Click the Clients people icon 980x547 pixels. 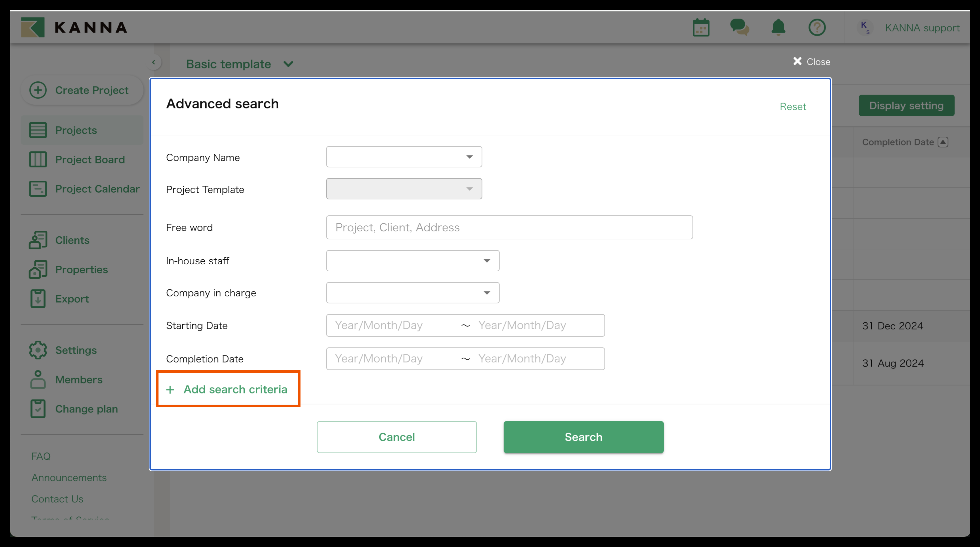[38, 240]
